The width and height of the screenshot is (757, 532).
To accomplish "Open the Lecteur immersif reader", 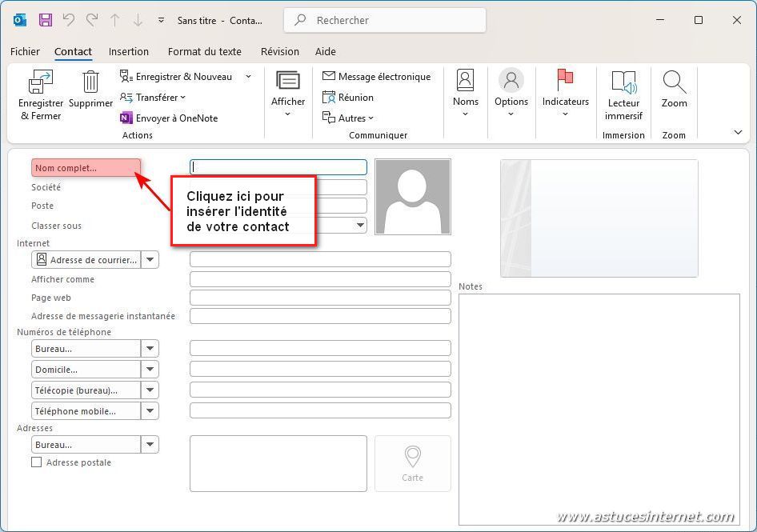I will coord(623,82).
